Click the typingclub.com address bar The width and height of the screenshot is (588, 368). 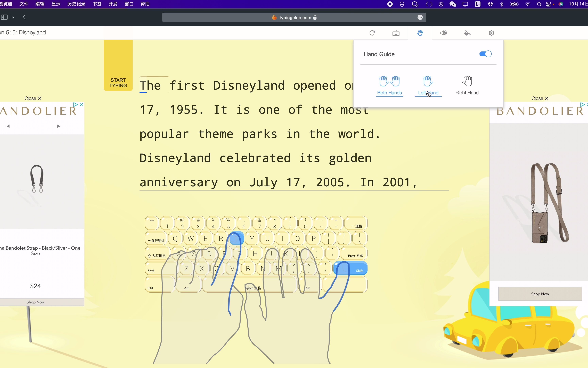294,18
